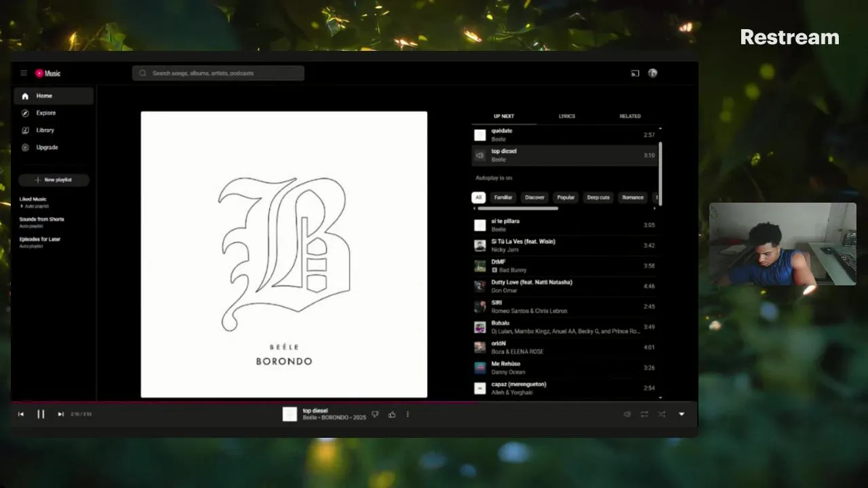The image size is (868, 488).
Task: Open the account avatar menu
Action: (x=652, y=73)
